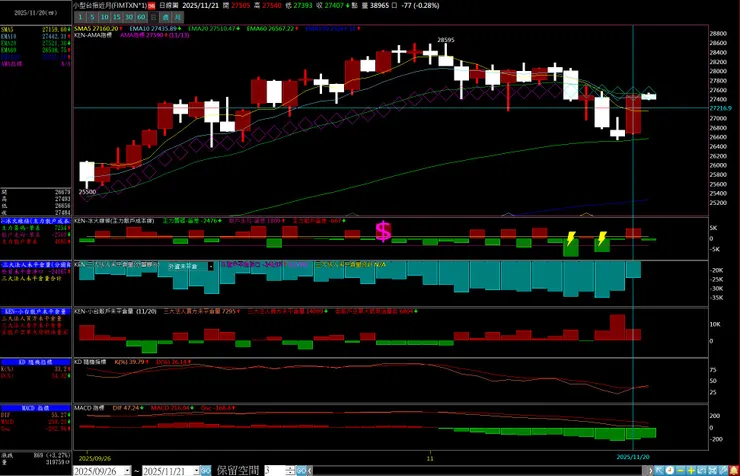Select the daily (日) chart period

[x=153, y=17]
